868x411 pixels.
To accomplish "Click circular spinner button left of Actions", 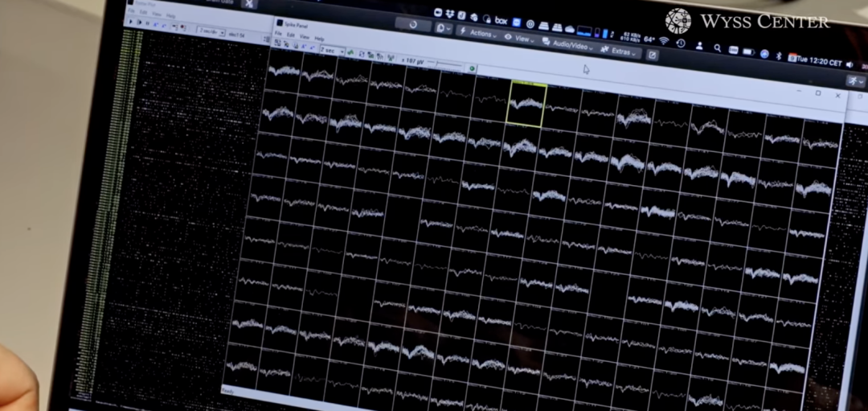I will [413, 24].
